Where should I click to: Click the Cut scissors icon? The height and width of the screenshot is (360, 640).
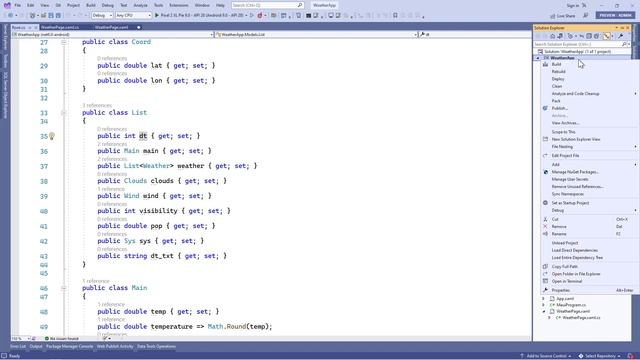(545, 219)
